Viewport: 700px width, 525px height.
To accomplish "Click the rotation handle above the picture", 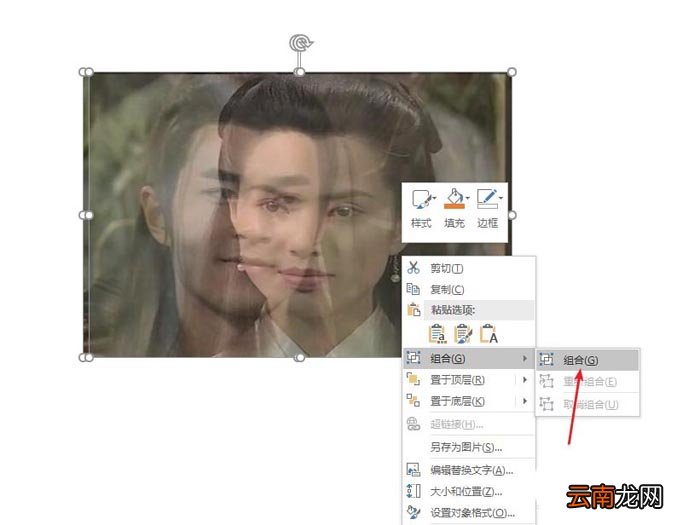I will tap(300, 43).
